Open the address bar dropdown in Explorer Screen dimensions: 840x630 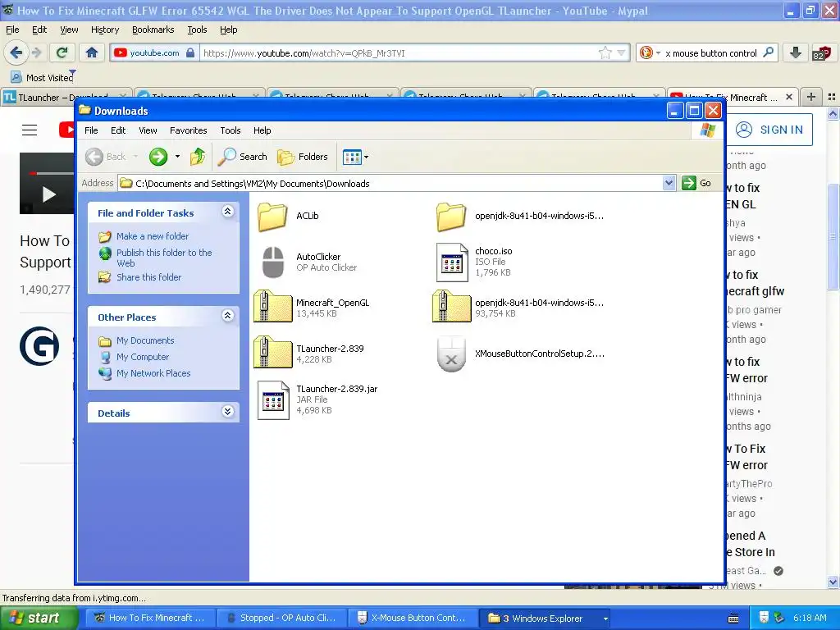point(669,183)
